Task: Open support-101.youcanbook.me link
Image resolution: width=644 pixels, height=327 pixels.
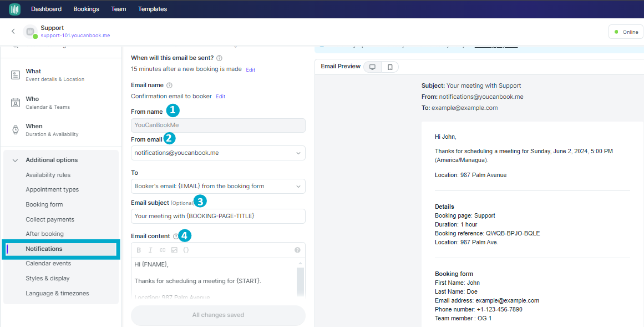Action: tap(75, 36)
